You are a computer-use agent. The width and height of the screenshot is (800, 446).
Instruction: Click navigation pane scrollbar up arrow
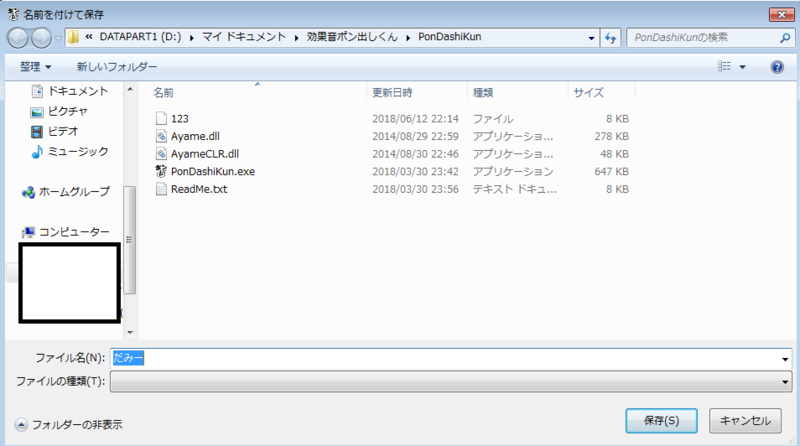pos(130,89)
